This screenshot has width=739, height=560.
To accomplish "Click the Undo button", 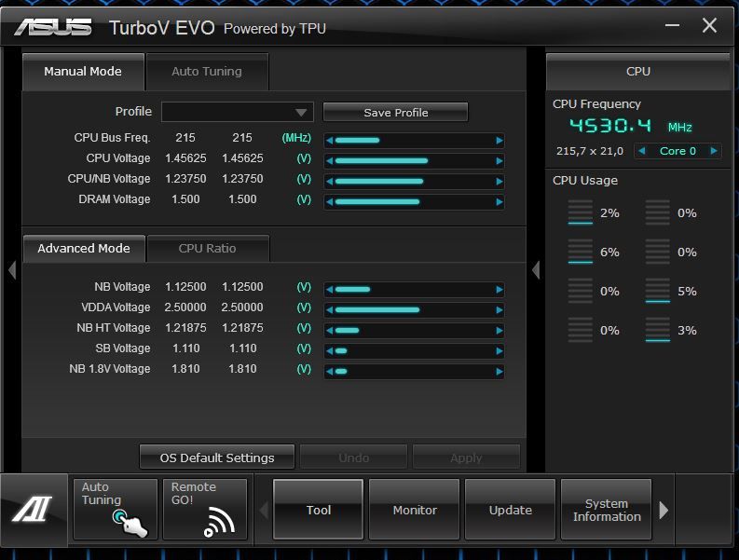I will 353,458.
